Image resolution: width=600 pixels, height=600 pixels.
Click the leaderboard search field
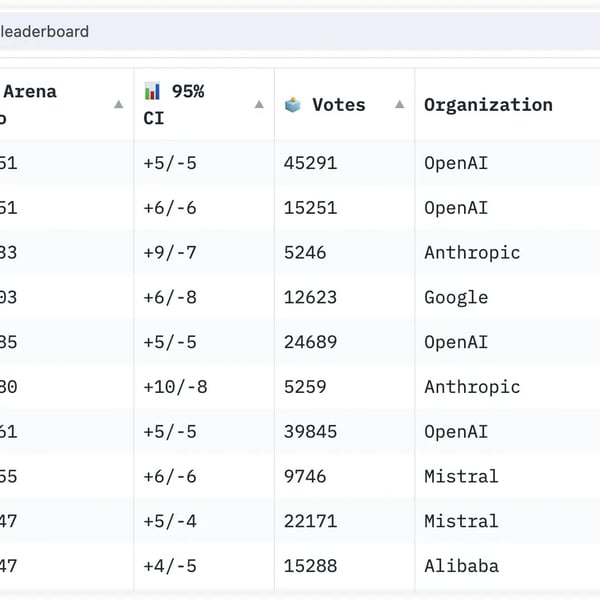[x=300, y=31]
